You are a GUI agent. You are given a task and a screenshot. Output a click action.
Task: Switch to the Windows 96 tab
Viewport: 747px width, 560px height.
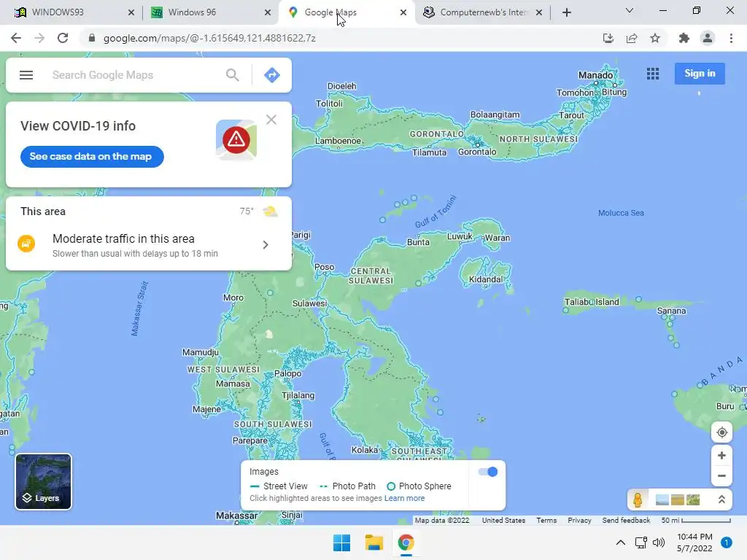(205, 12)
